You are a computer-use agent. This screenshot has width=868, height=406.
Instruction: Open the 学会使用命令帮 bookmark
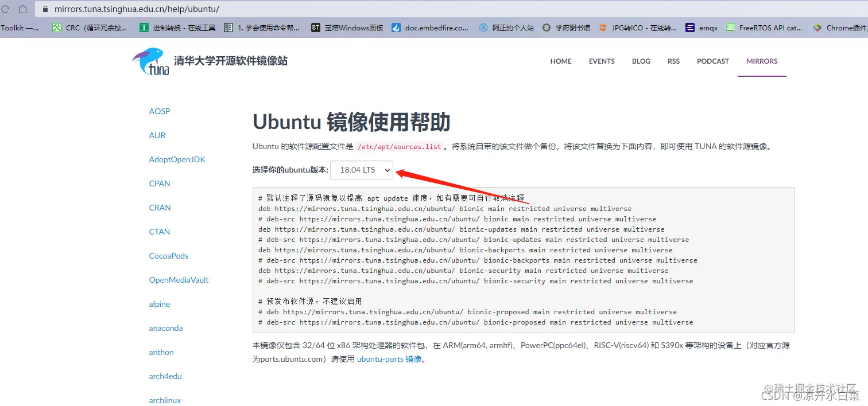click(x=262, y=28)
